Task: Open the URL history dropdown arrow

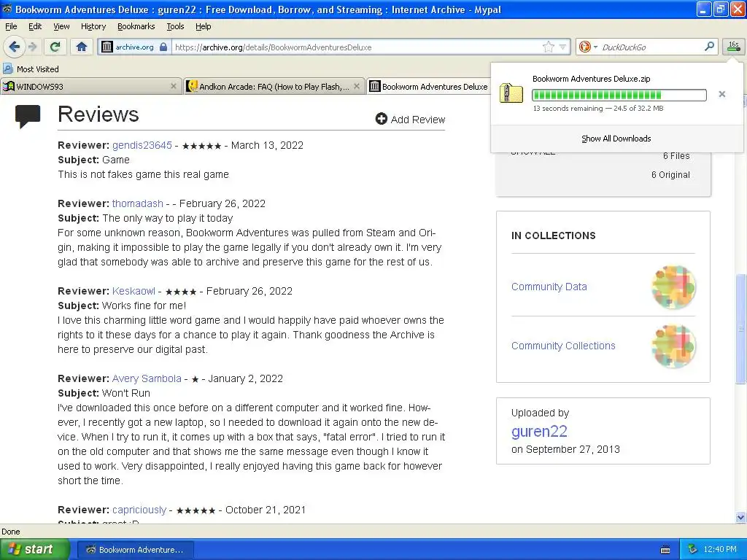Action: 562,47
